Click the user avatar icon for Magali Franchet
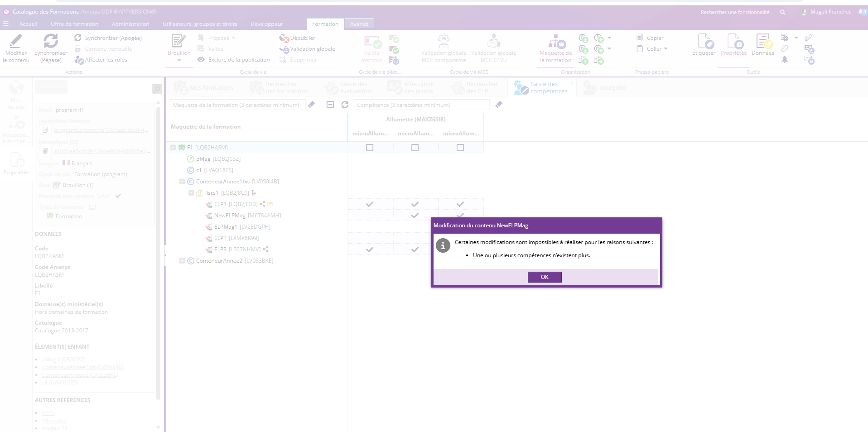Viewport: 868px width, 432px height. click(x=805, y=12)
